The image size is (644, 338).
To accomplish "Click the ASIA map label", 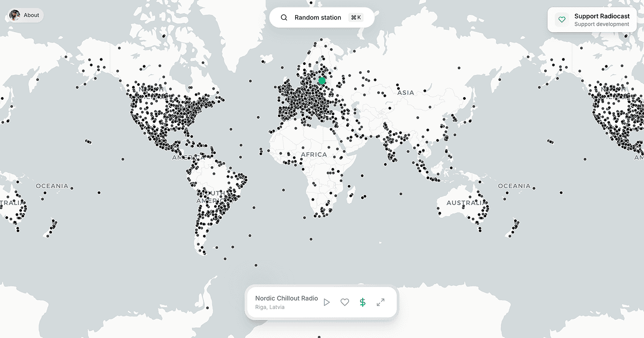I will tap(406, 93).
